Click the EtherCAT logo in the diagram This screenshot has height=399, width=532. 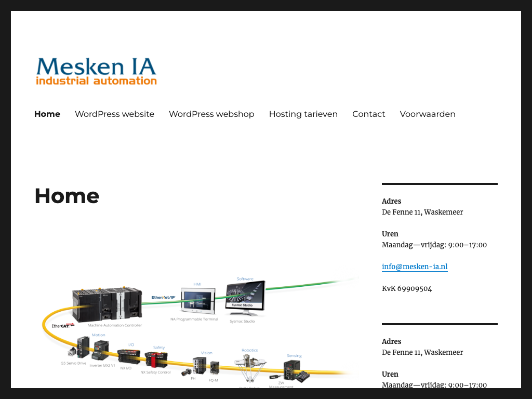62,326
